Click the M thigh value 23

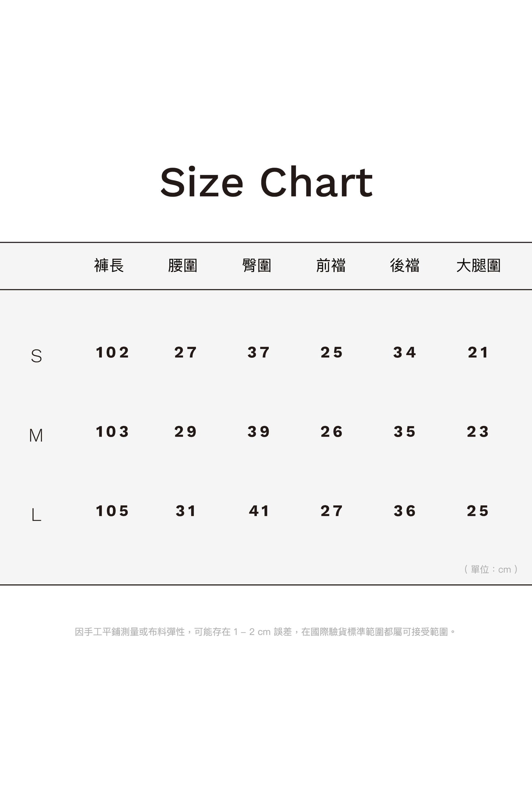click(x=478, y=431)
